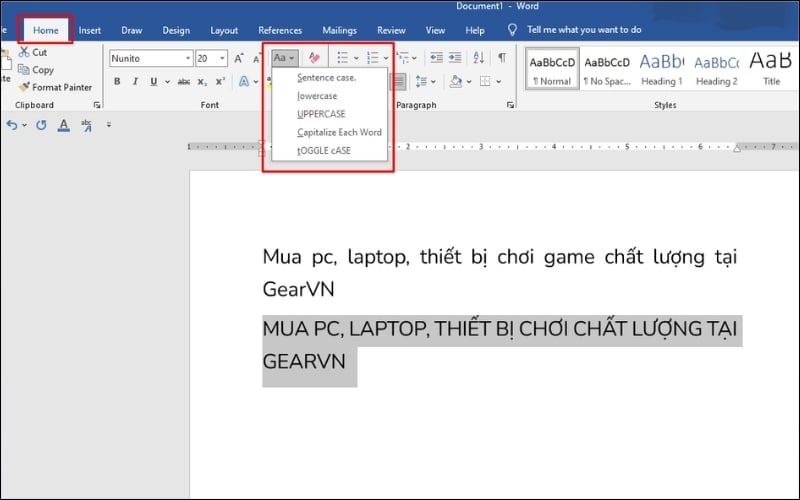Click the Shading paint bucket icon

pos(456,82)
